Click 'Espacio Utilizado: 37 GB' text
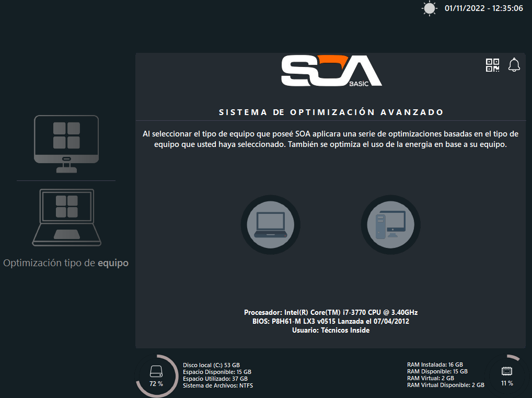532x398 pixels. [x=215, y=379]
